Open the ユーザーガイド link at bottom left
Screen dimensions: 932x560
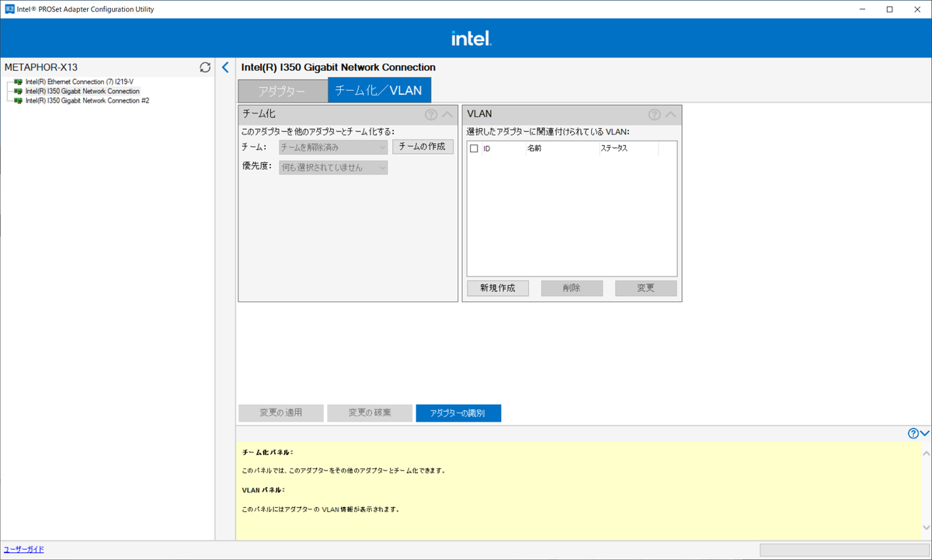coord(23,549)
